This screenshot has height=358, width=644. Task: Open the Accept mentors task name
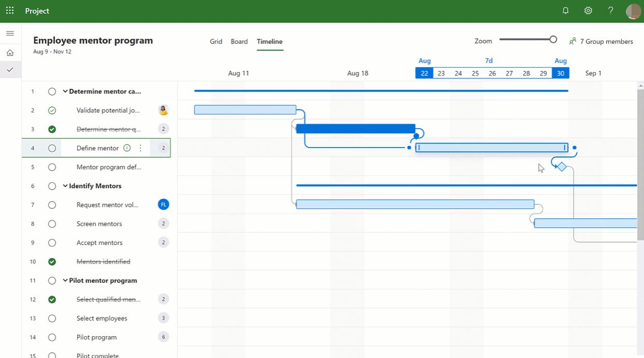100,243
